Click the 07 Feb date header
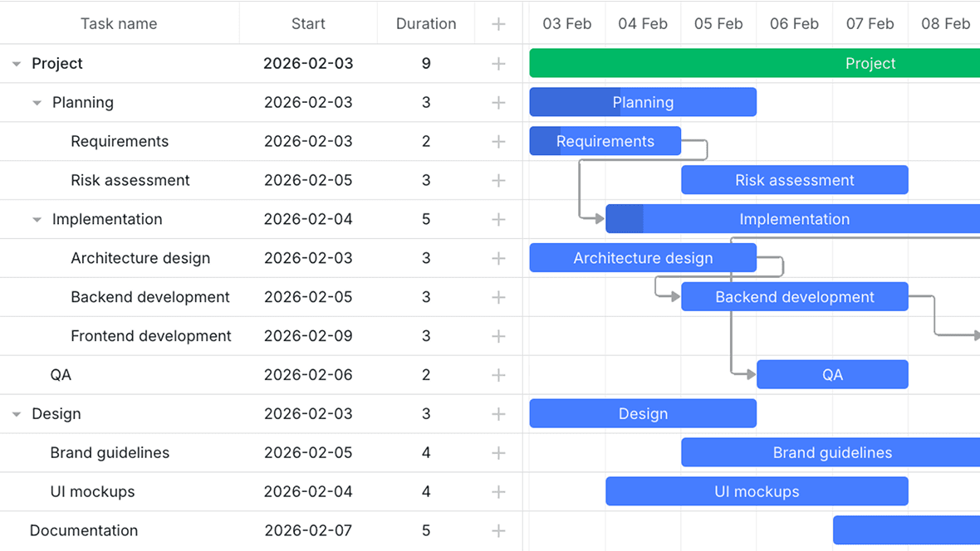980x551 pixels. [x=870, y=24]
